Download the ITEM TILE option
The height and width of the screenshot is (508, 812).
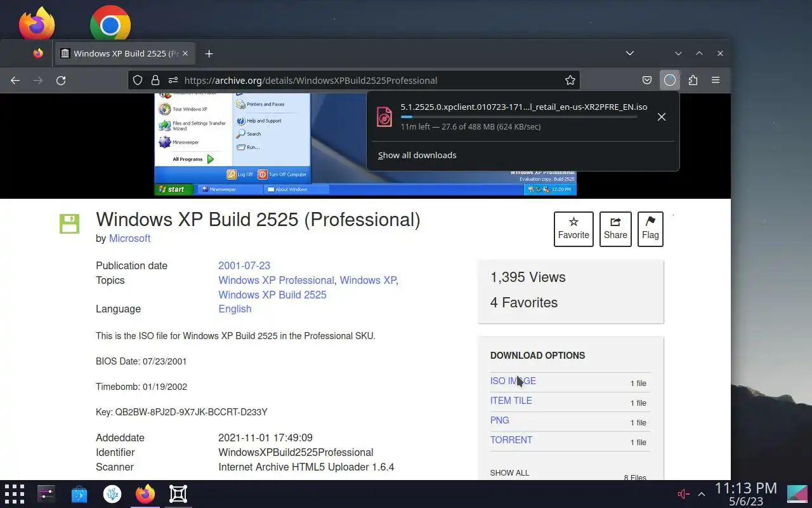point(511,401)
